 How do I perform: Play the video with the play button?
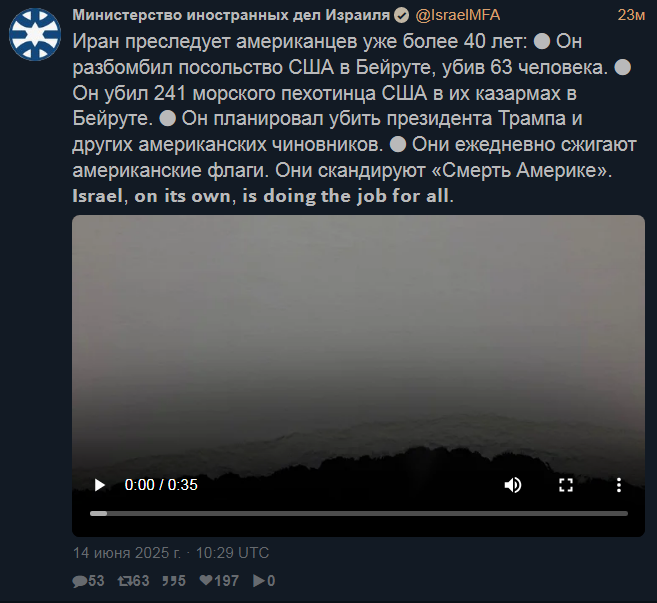point(100,485)
